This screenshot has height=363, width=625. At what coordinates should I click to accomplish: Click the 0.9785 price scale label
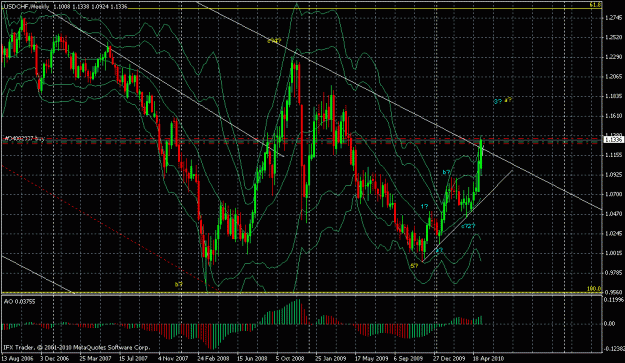[613, 273]
